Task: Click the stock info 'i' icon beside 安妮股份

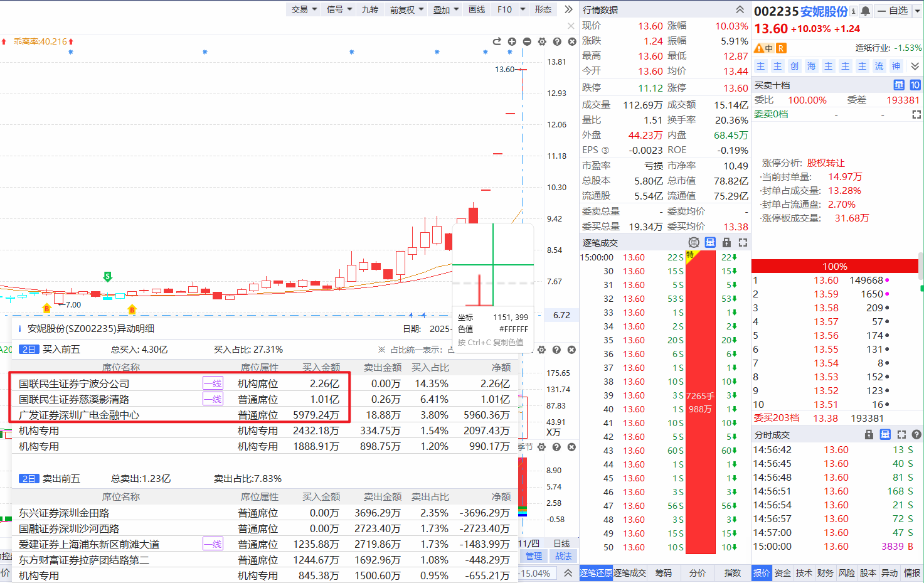Action: coord(853,11)
